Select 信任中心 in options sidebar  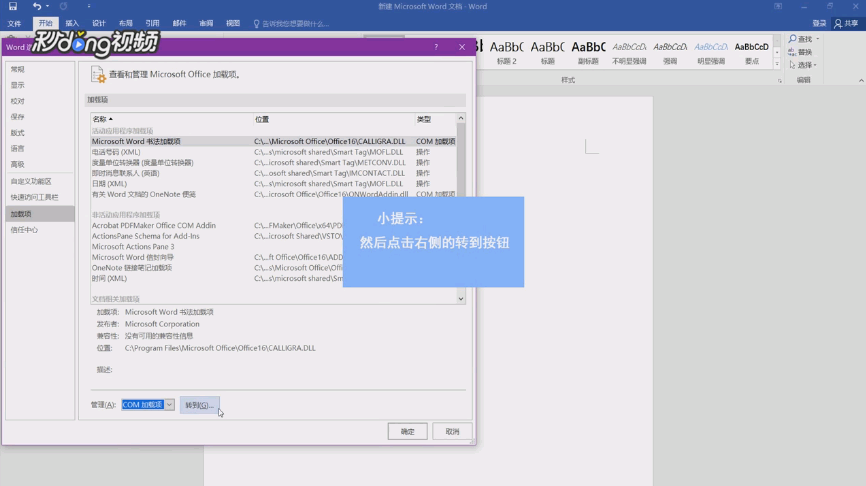(40, 230)
